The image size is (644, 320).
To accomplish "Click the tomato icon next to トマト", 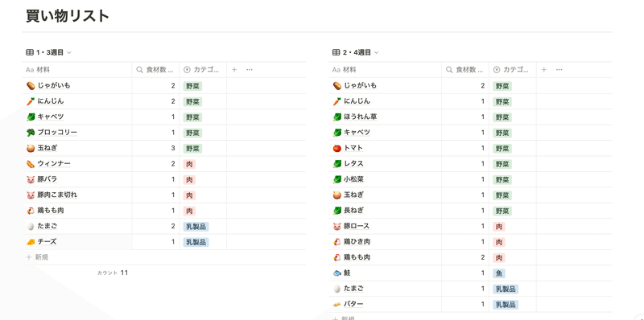I will pyautogui.click(x=336, y=148).
